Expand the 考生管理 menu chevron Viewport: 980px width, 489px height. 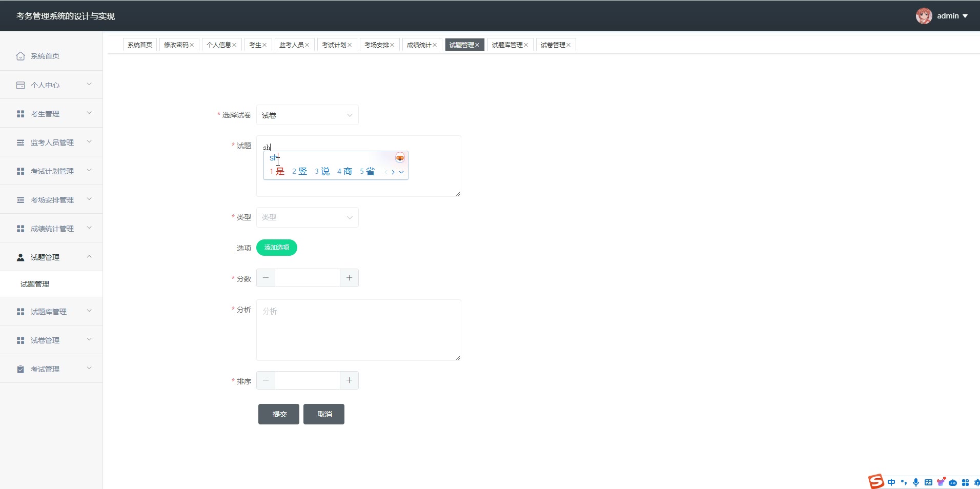89,113
